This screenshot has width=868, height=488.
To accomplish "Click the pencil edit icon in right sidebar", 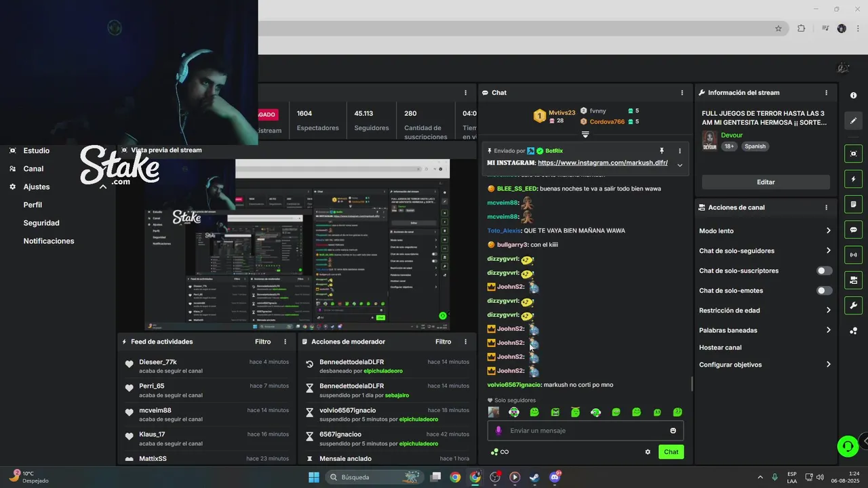I will tap(853, 121).
